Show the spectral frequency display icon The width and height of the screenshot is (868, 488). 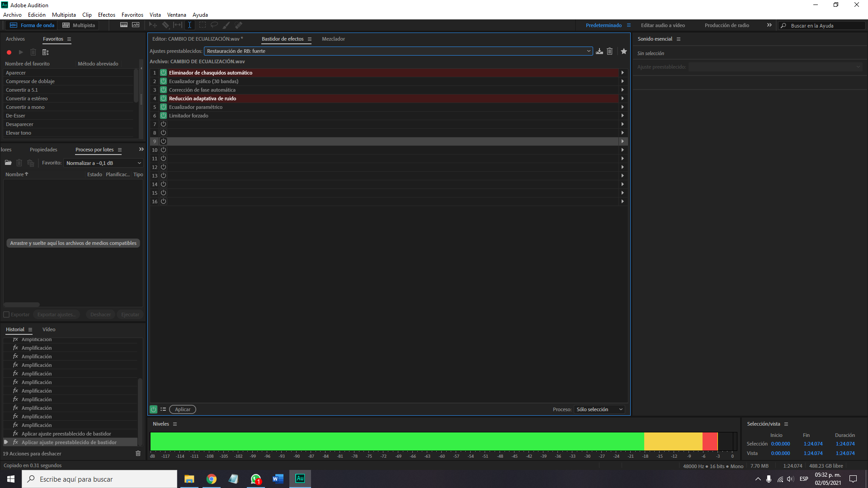(x=124, y=25)
